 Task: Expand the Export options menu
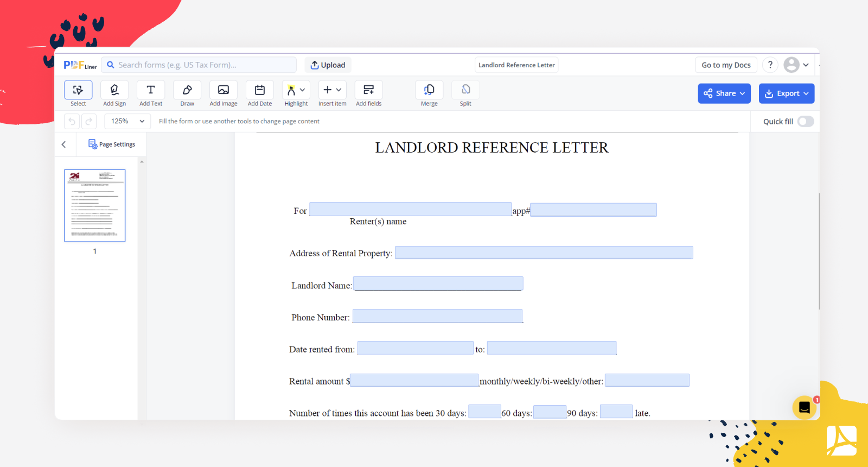(786, 93)
